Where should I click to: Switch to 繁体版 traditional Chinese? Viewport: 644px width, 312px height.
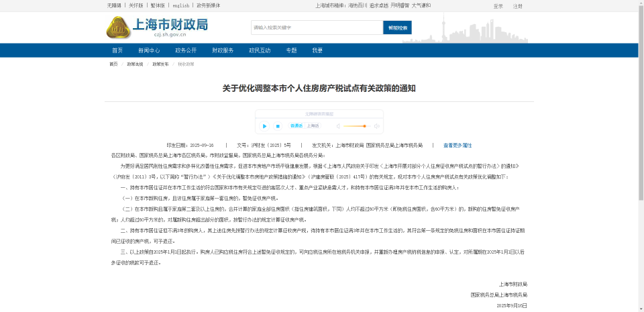tap(158, 6)
